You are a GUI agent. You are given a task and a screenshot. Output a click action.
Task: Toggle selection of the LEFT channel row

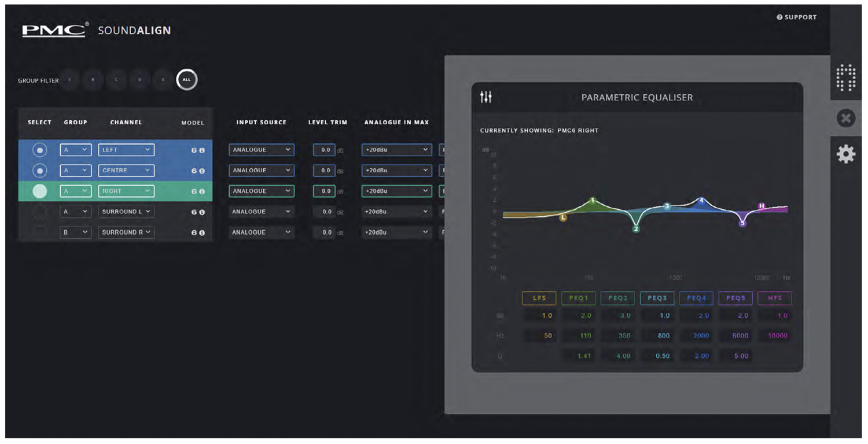[39, 150]
